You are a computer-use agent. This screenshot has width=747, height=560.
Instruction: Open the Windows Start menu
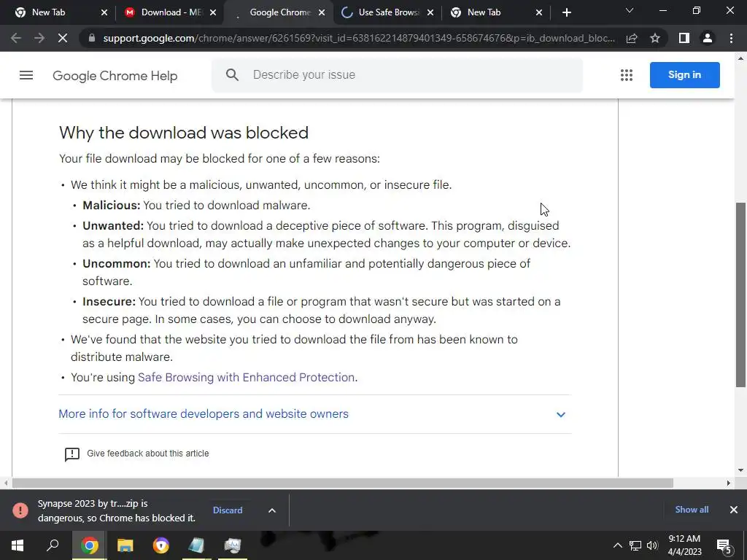[18, 545]
